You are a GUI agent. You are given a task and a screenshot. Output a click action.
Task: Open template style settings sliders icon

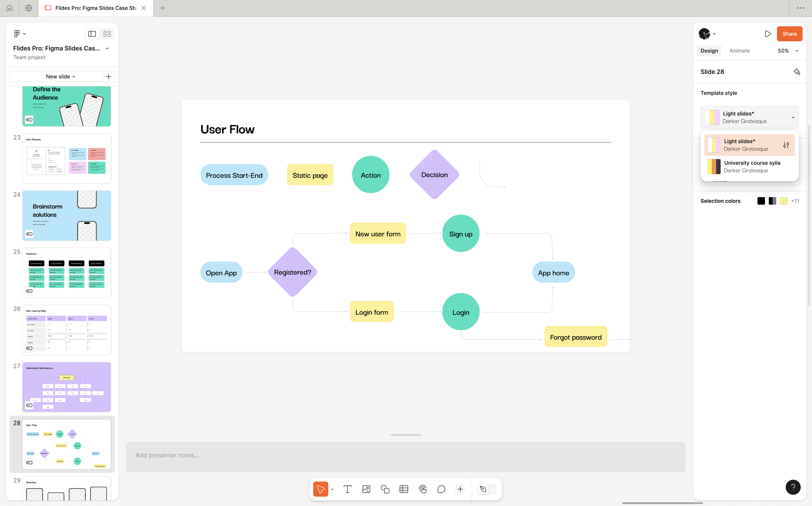pos(786,145)
